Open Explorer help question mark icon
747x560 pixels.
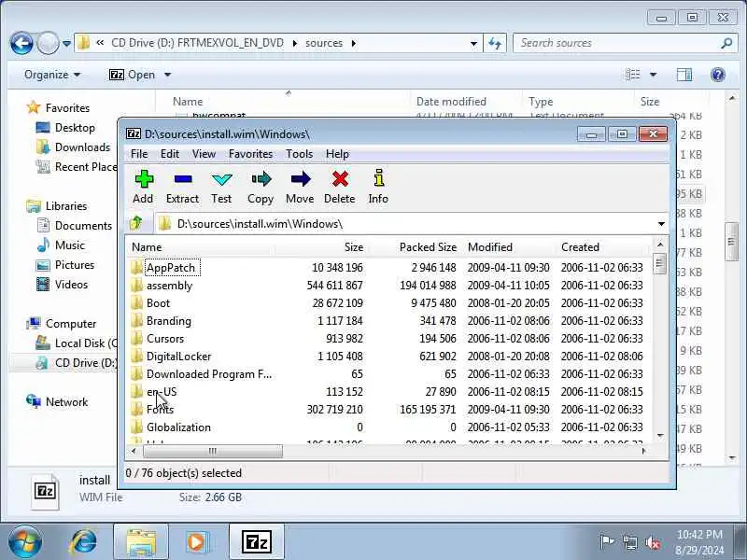(717, 75)
